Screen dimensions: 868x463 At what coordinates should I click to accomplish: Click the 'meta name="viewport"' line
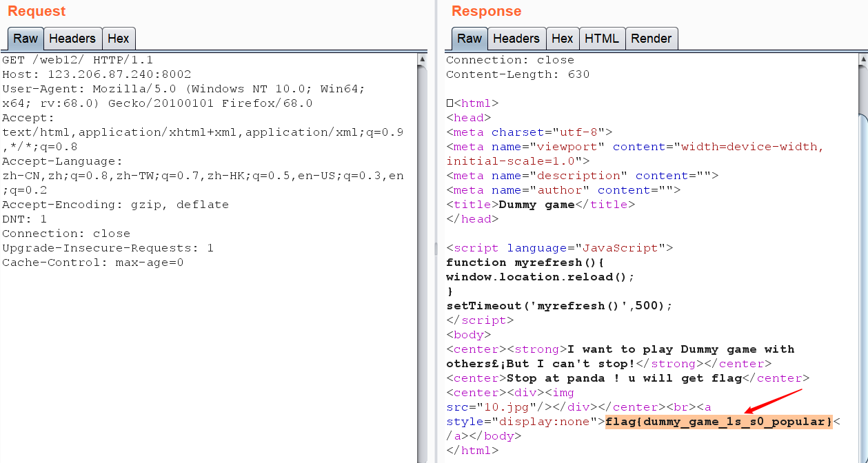[635, 147]
